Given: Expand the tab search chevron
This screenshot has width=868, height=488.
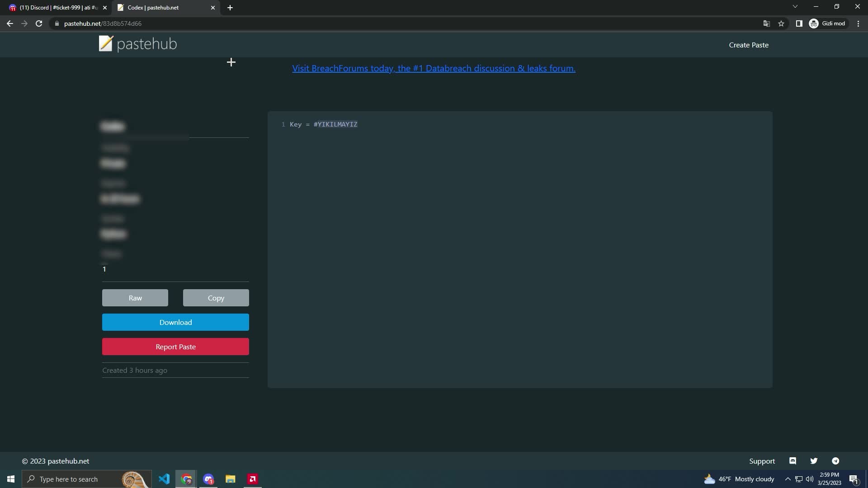Looking at the screenshot, I should (795, 7).
